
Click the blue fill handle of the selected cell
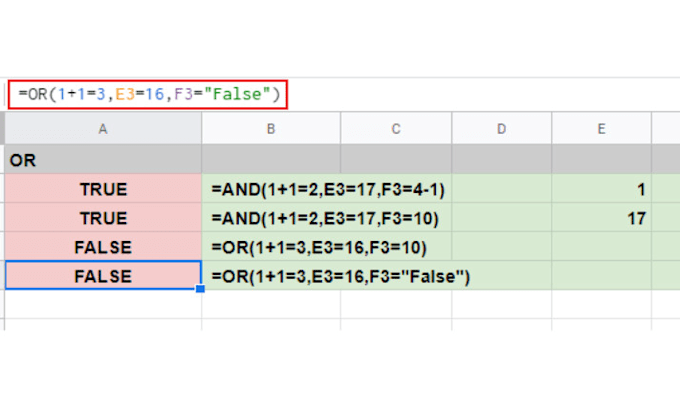201,289
